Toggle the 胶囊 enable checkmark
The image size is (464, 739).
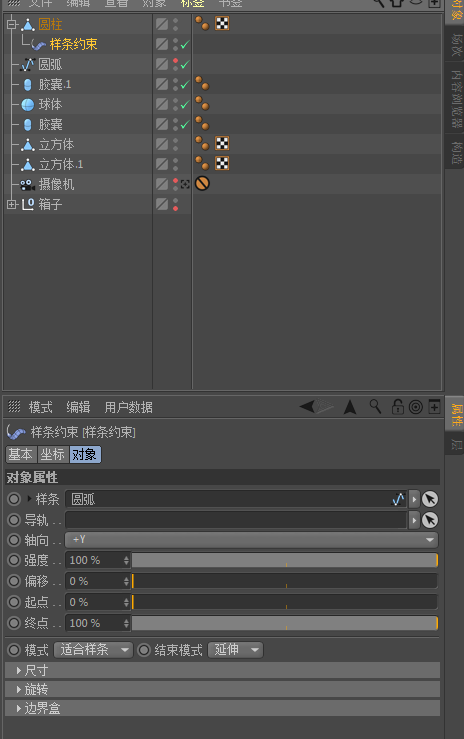tap(185, 124)
